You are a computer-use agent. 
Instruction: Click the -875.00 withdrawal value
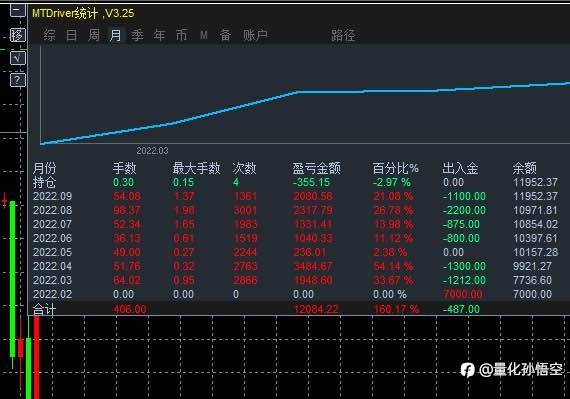tap(461, 224)
